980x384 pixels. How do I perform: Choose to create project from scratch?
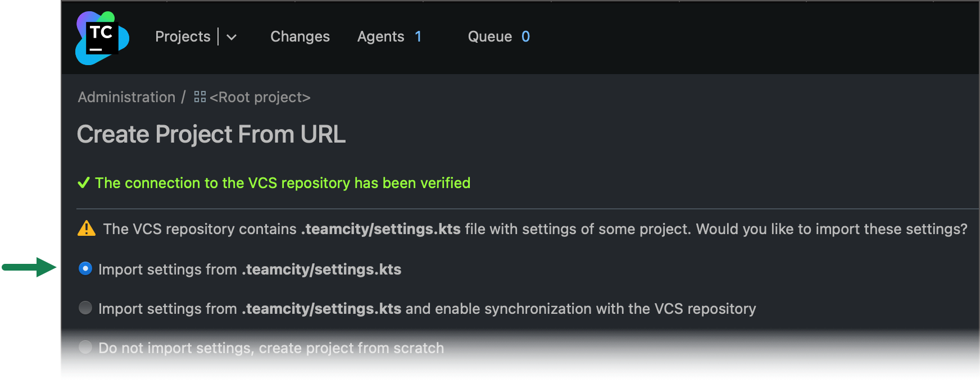click(85, 348)
